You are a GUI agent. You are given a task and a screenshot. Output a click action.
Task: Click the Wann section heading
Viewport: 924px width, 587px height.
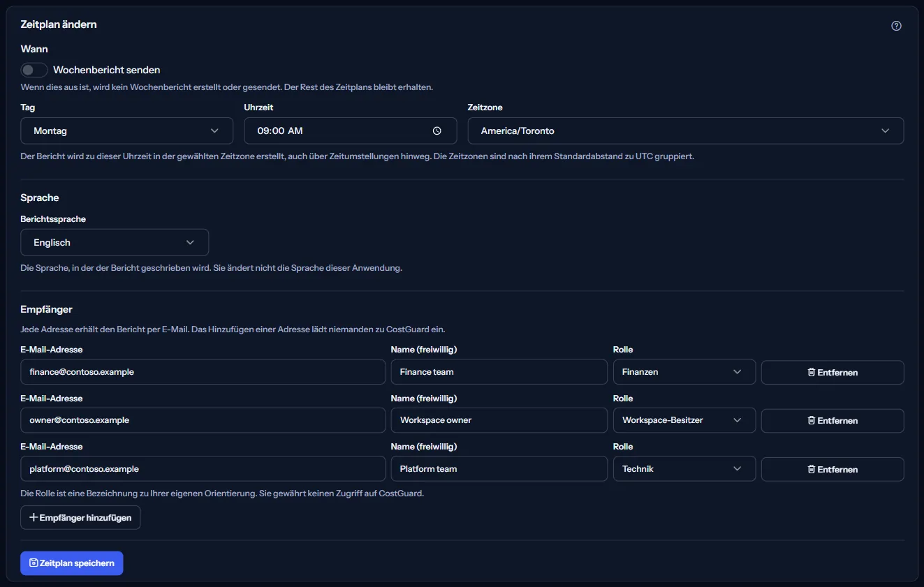[34, 49]
